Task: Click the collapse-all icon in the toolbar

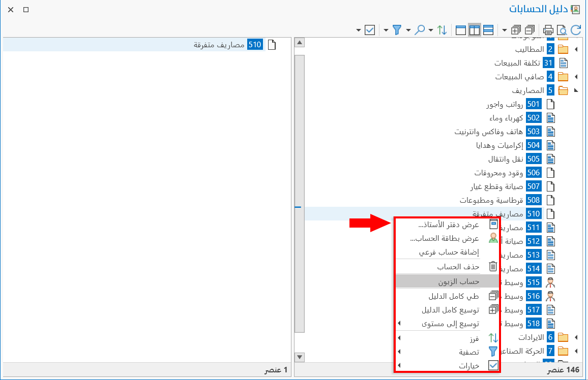Action: (528, 30)
